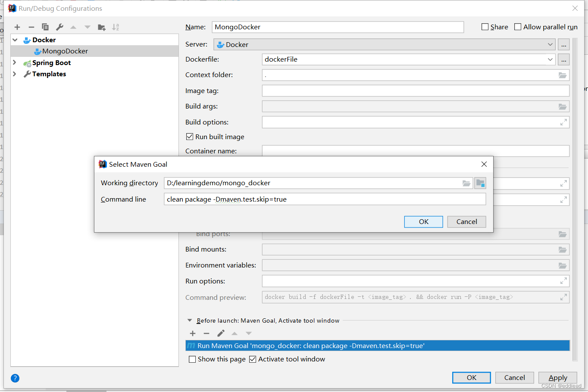Viewport: 588px width, 392px height.
Task: Expand the Run options field
Action: (563, 281)
